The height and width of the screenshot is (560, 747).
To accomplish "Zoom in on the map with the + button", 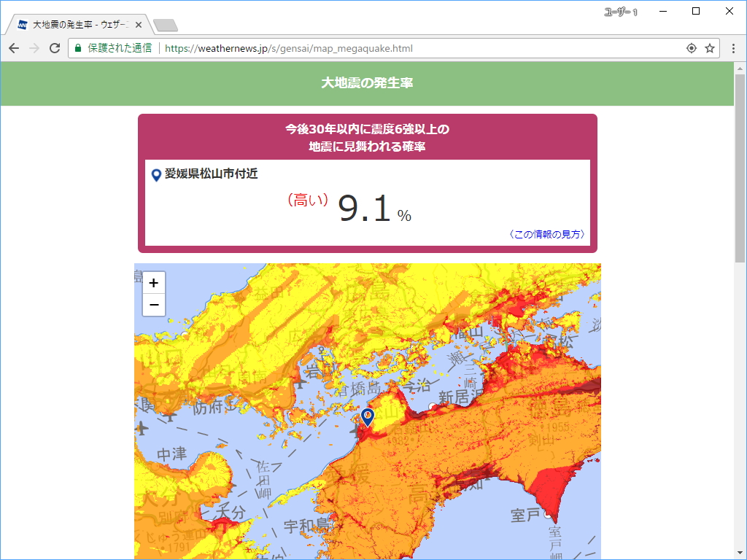I will pyautogui.click(x=153, y=282).
